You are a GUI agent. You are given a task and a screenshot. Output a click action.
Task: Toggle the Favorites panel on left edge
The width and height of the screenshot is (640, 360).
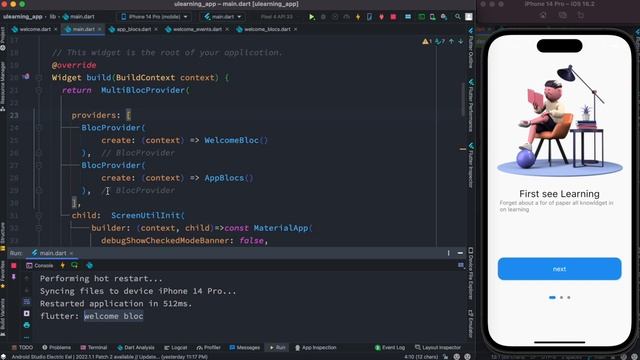(x=3, y=274)
